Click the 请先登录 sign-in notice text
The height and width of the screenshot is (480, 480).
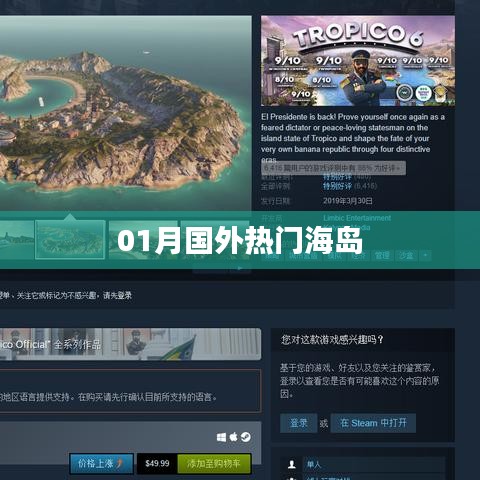[x=117, y=295]
